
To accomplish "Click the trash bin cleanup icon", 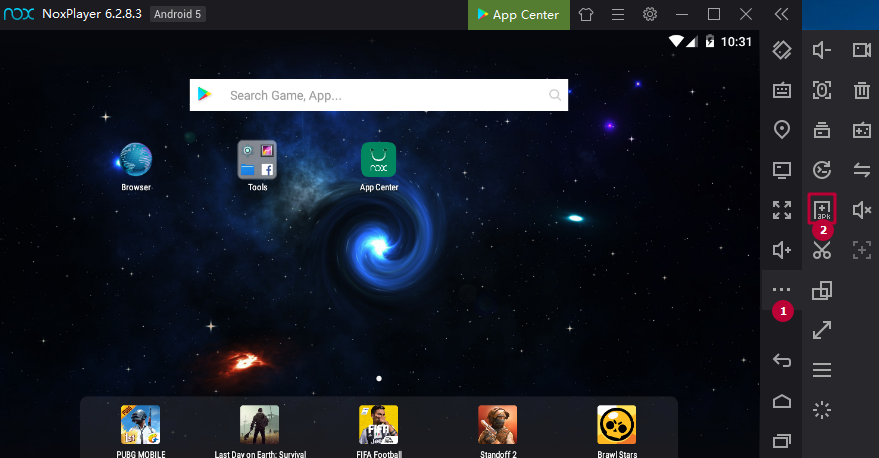I will (862, 90).
